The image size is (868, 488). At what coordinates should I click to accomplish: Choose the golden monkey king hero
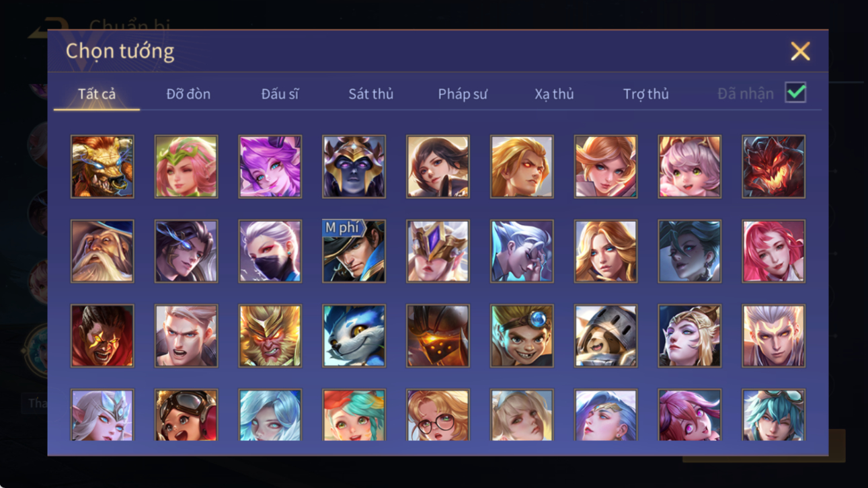coord(270,336)
